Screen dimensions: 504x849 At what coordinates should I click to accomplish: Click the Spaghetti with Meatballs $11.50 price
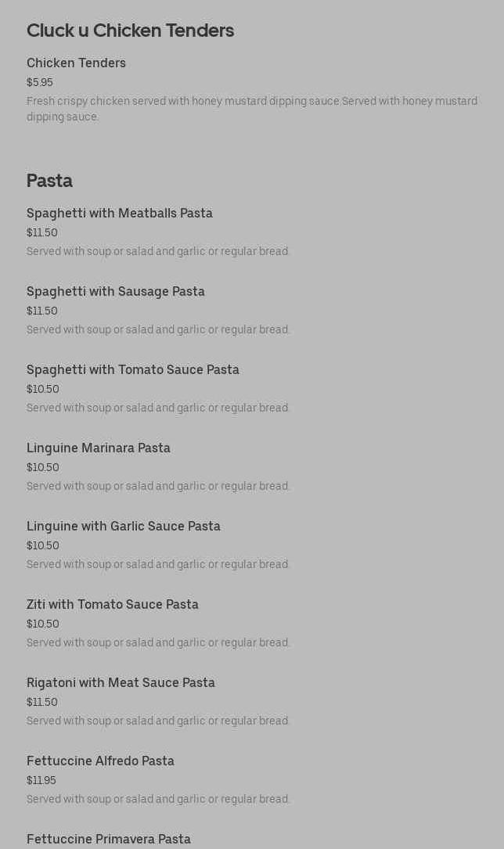click(x=42, y=232)
